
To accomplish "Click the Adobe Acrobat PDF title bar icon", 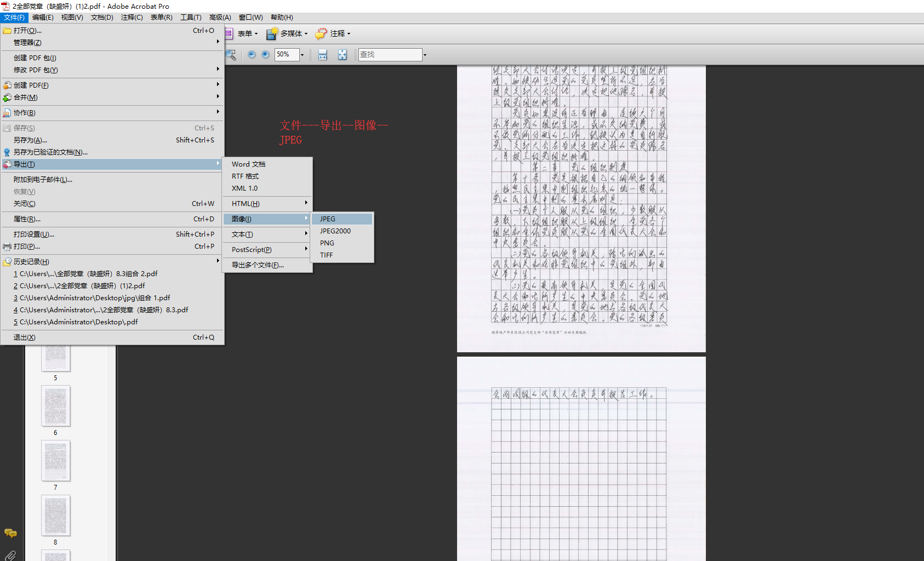I will coord(5,6).
